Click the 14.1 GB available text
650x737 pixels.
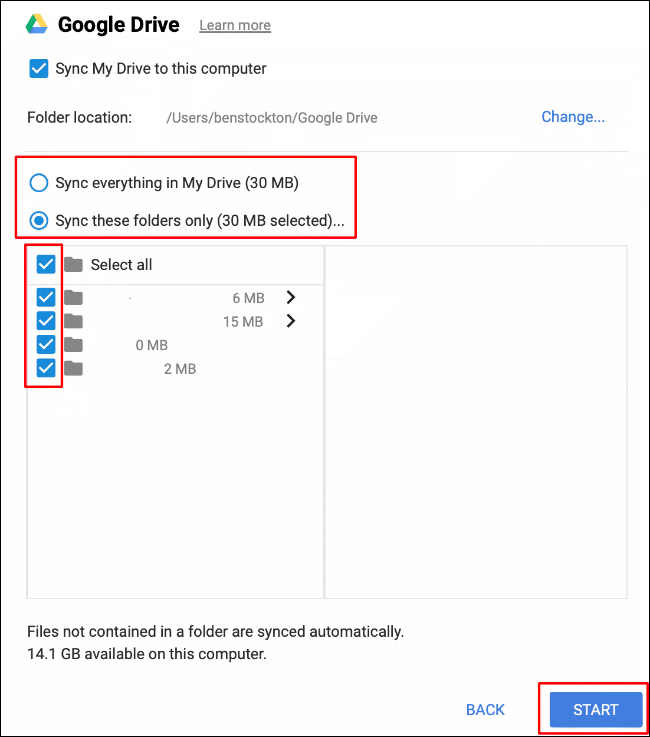click(147, 654)
